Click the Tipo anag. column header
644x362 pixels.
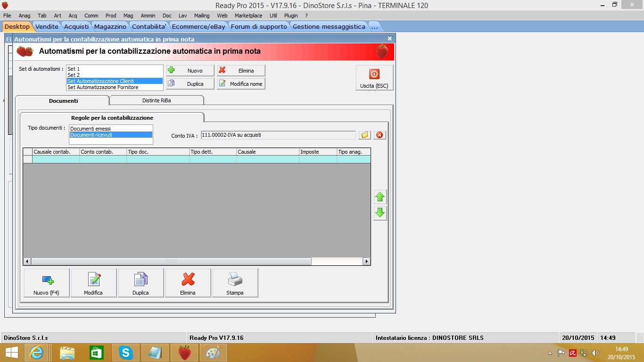354,152
